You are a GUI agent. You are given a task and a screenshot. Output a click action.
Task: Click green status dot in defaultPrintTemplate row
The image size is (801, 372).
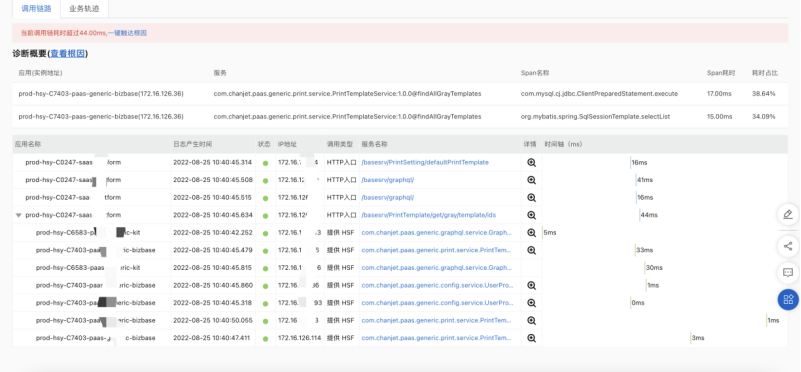point(265,163)
